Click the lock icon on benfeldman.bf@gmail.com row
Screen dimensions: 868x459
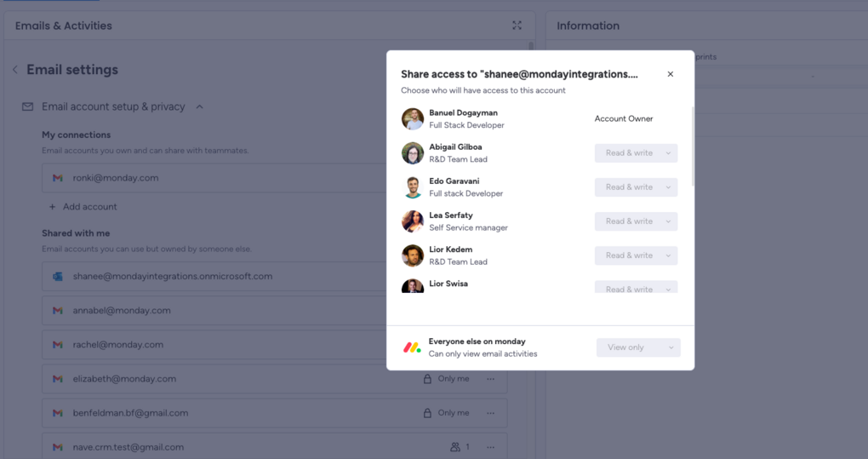[x=427, y=413]
